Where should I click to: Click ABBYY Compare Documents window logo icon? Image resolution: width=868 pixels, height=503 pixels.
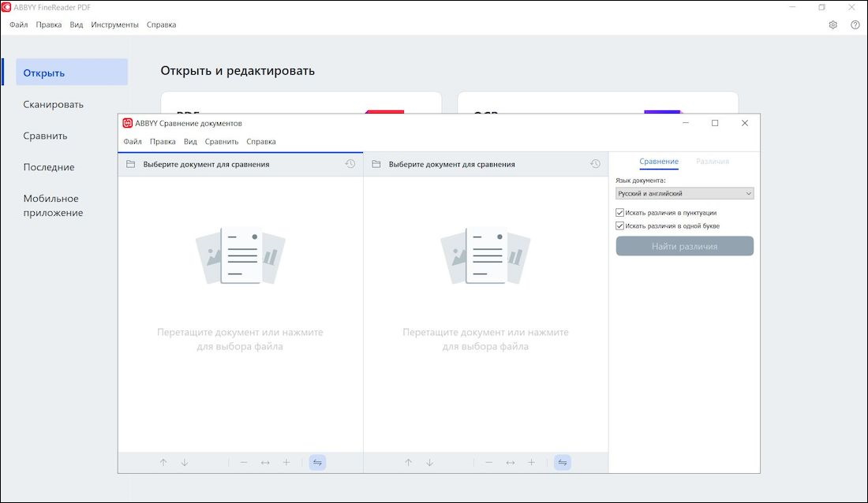point(127,123)
